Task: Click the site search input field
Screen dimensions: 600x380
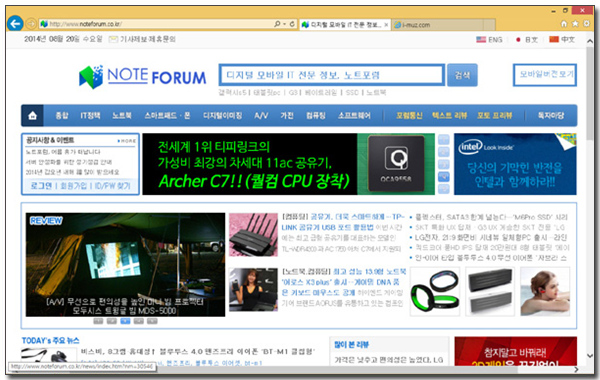Action: coord(331,75)
